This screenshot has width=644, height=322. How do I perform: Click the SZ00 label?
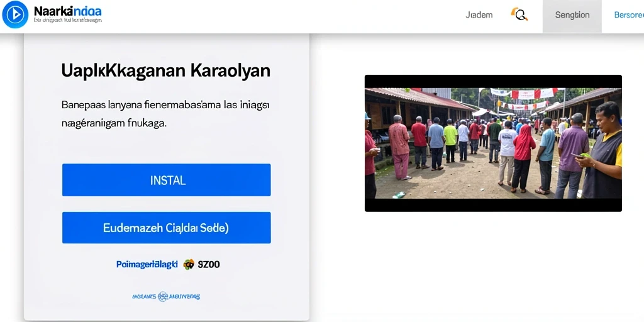click(209, 265)
